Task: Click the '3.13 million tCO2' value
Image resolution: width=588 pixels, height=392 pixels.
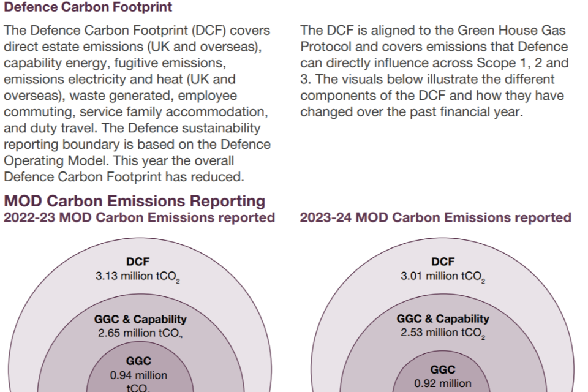Action: (138, 276)
